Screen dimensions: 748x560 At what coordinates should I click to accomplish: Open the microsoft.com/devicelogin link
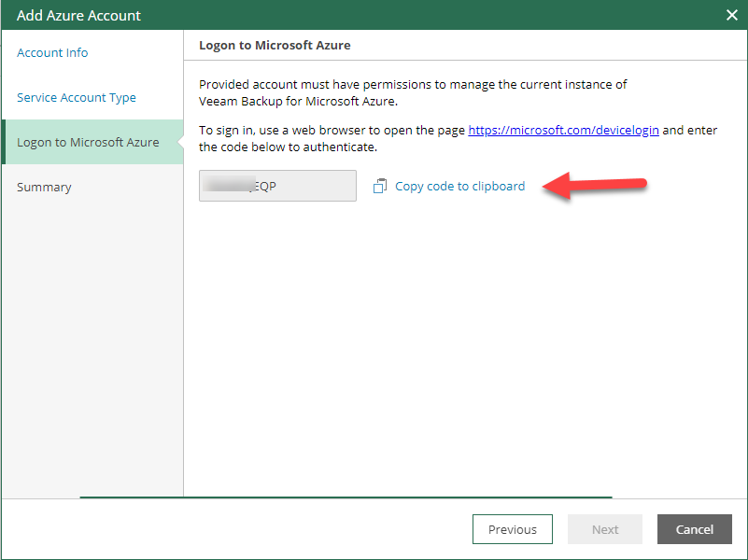click(x=563, y=130)
